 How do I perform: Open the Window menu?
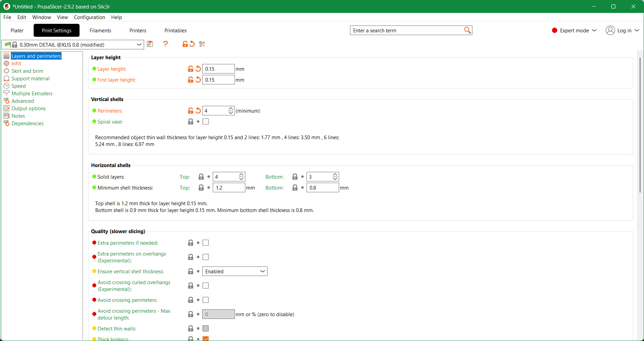point(41,17)
